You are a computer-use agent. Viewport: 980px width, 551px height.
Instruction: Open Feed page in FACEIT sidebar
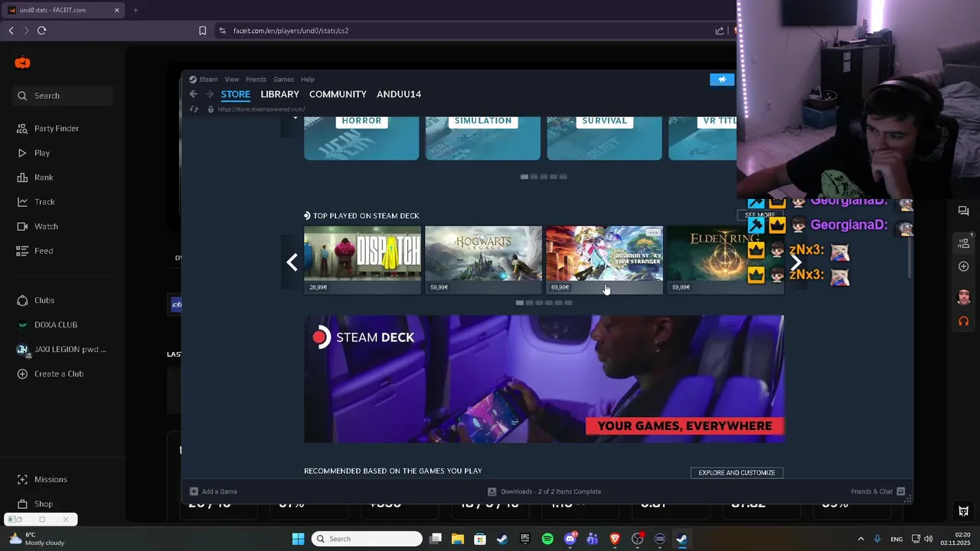tap(35, 251)
